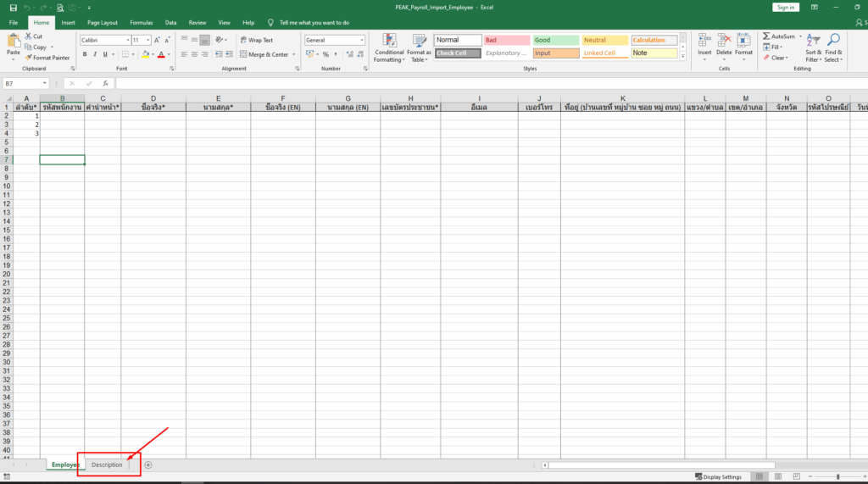
Task: Click AutoSum sigma icon
Action: coord(766,36)
